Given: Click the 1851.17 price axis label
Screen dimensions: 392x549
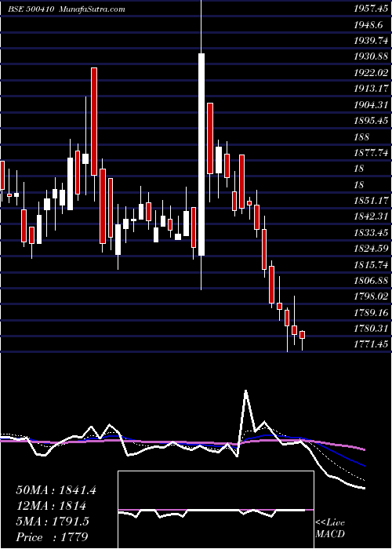Looking at the screenshot, I should [x=371, y=201].
